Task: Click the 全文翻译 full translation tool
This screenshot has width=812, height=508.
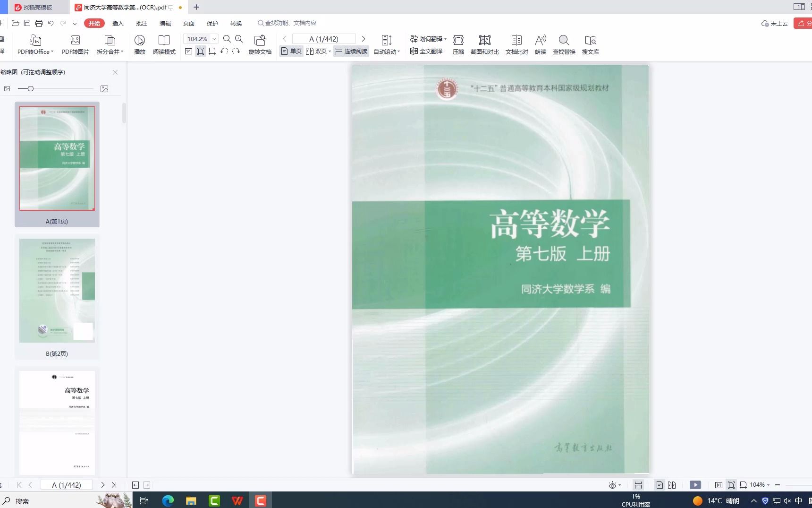Action: tap(426, 51)
